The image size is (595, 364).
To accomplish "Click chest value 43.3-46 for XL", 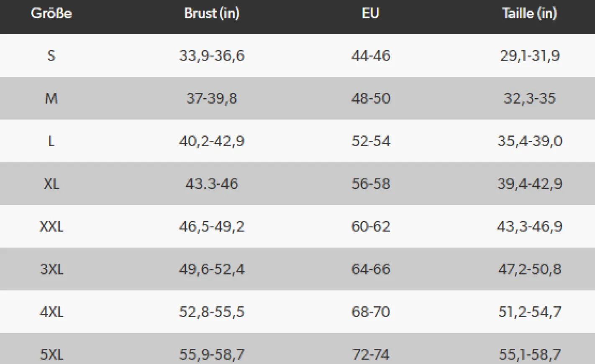I will [212, 184].
